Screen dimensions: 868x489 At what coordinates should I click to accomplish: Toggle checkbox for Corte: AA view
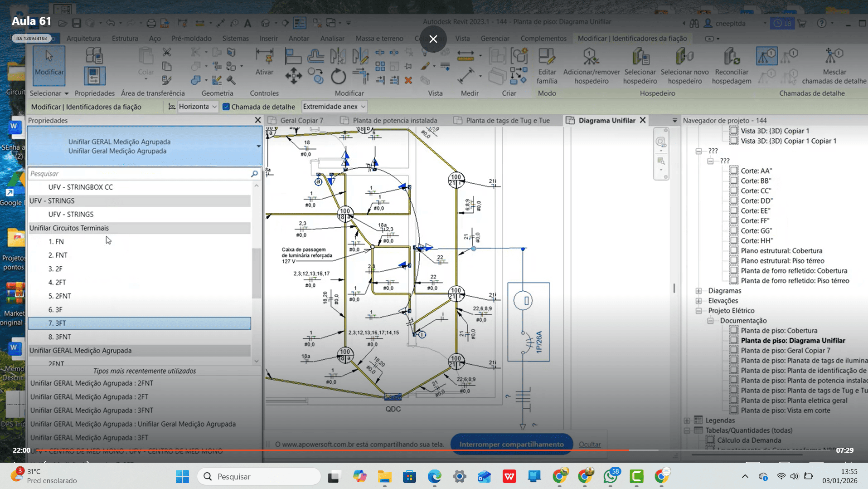coord(734,171)
